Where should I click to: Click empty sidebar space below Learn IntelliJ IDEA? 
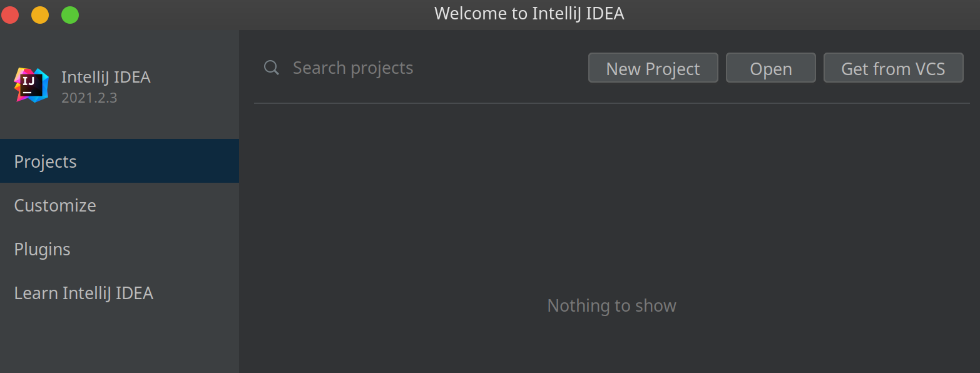119,341
